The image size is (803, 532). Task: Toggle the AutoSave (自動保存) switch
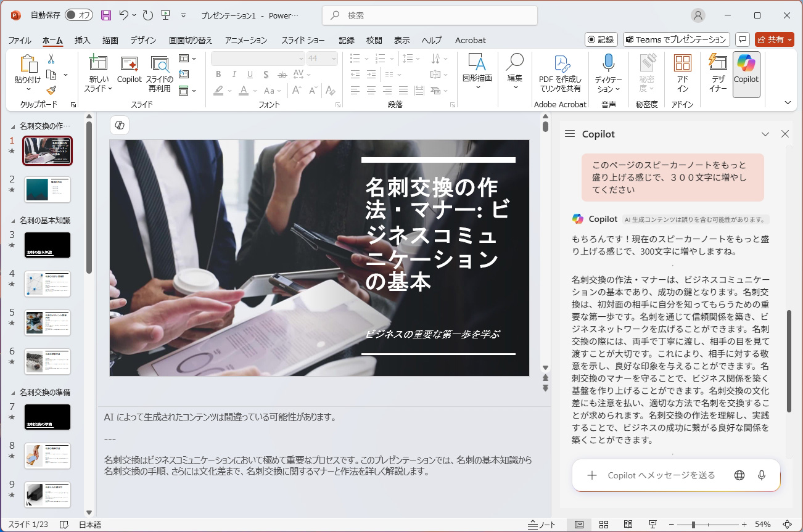pyautogui.click(x=78, y=15)
